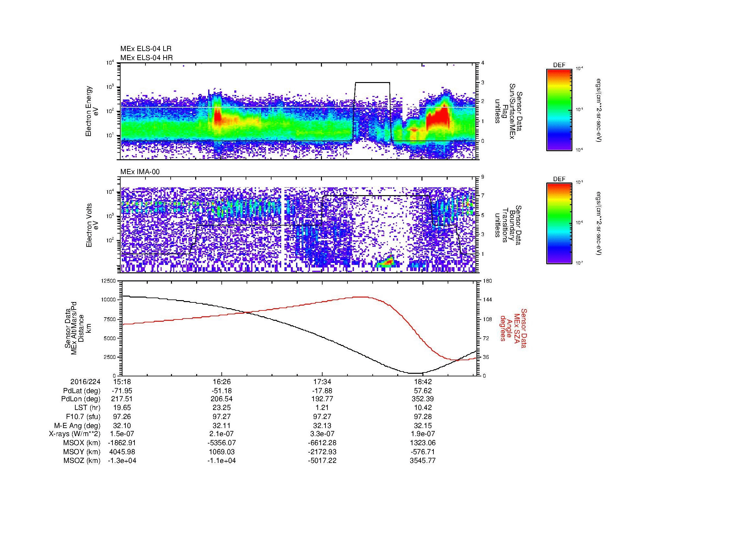Click the red electron burst near 16:26

coord(218,117)
